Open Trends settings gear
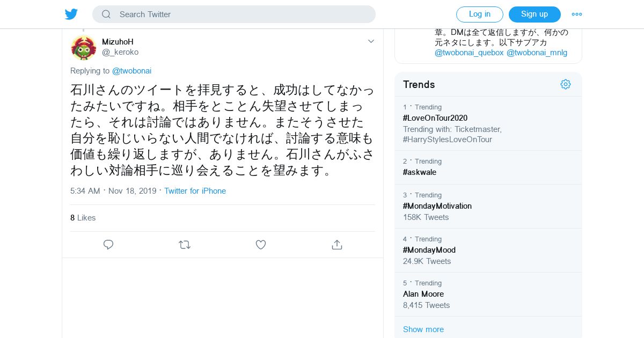The image size is (644, 338). coord(566,84)
